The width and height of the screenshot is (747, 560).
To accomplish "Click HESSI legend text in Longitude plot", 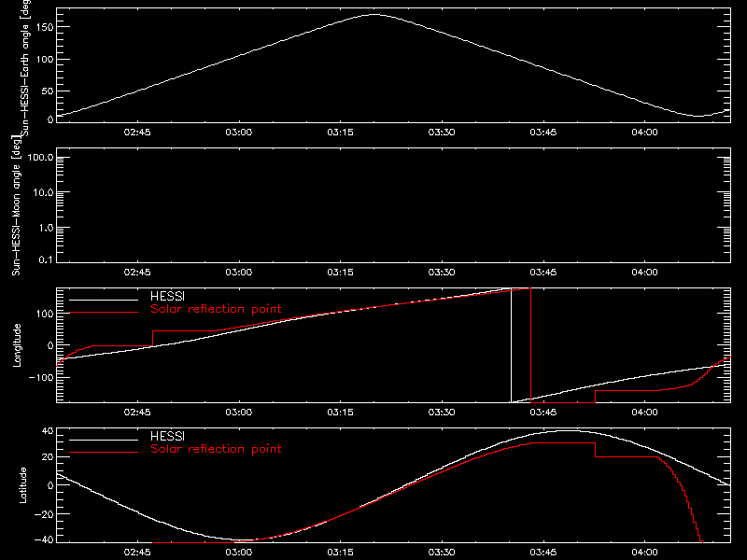I will click(x=167, y=296).
